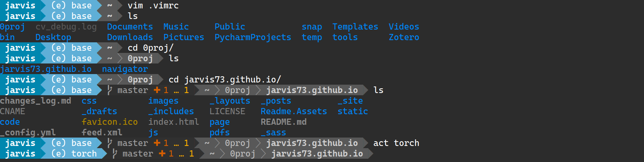This screenshot has height=162, width=644.
Task: Select the '_posts' directory name
Action: [x=276, y=101]
